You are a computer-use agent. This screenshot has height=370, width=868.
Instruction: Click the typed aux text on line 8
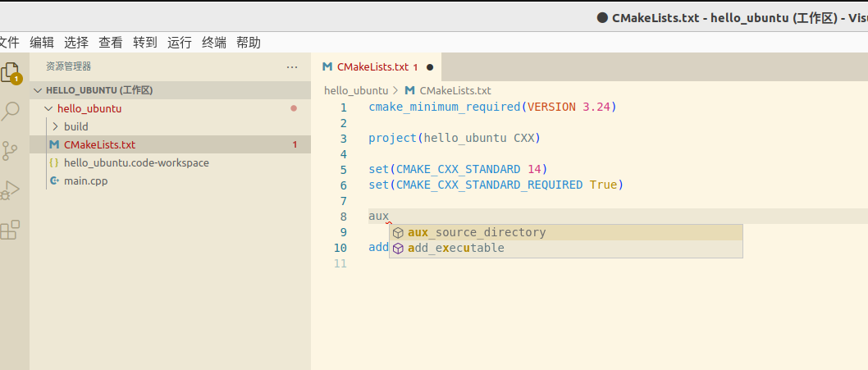(x=379, y=217)
